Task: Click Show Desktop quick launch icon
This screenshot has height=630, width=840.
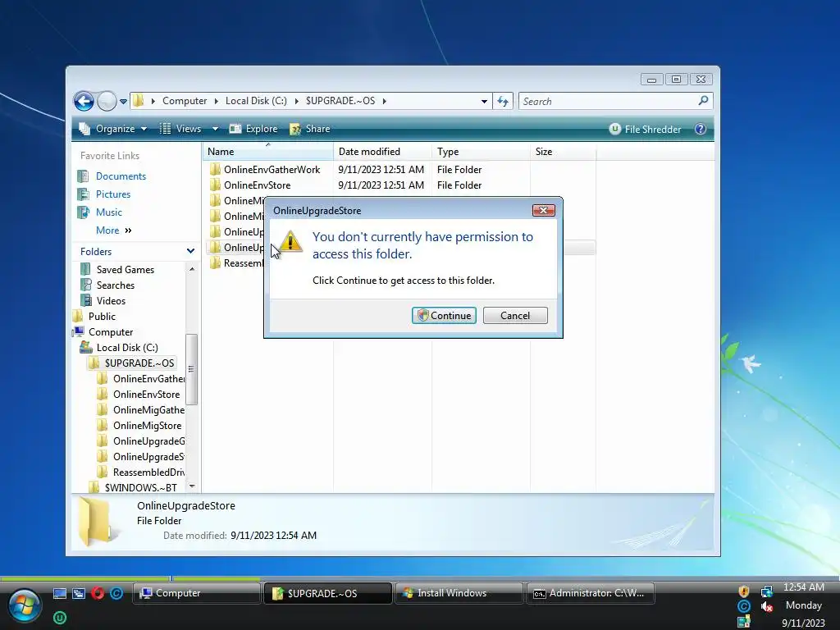Action: (59, 593)
